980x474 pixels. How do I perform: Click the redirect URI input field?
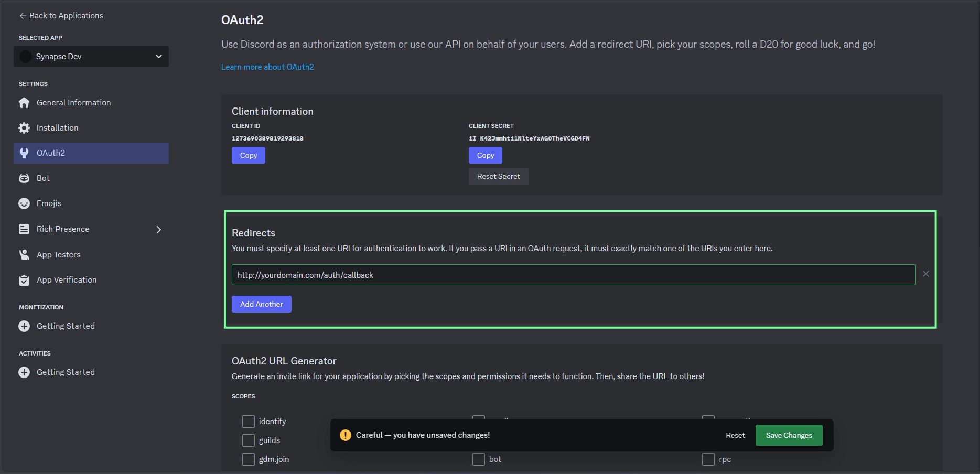[x=574, y=275]
